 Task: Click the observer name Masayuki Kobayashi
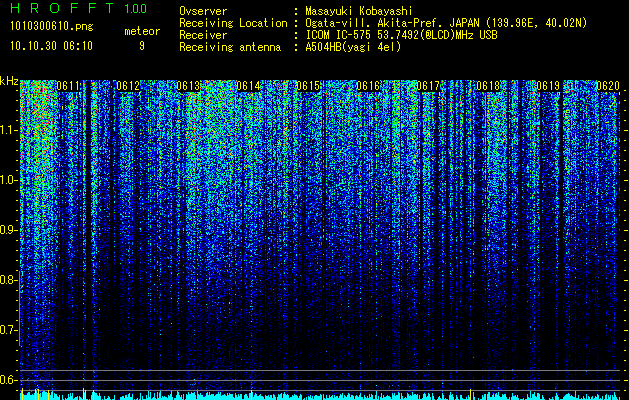tap(359, 11)
